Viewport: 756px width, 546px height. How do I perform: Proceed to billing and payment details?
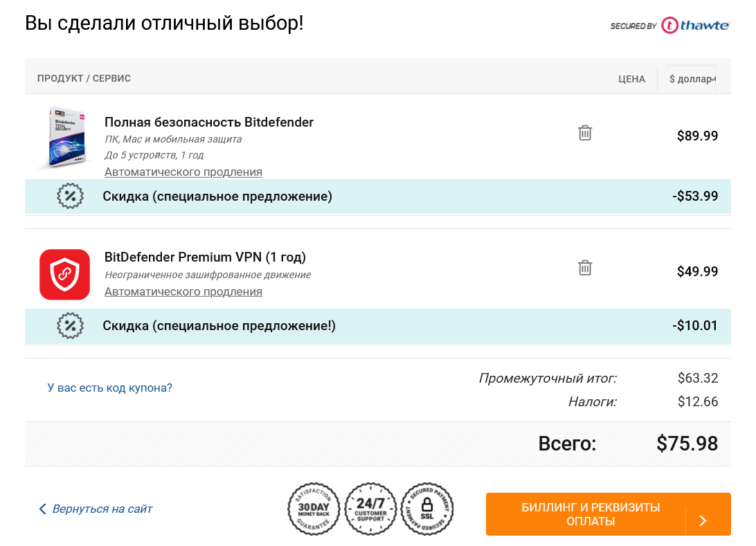click(x=609, y=514)
